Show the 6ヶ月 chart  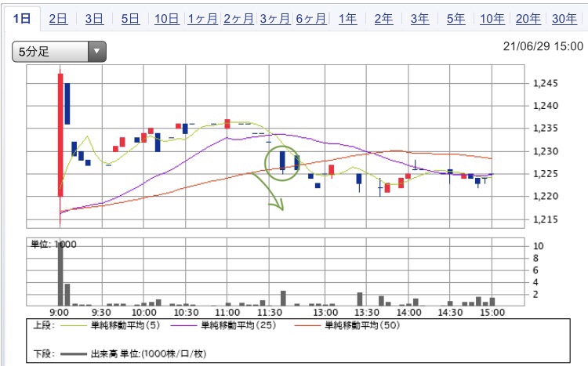311,18
